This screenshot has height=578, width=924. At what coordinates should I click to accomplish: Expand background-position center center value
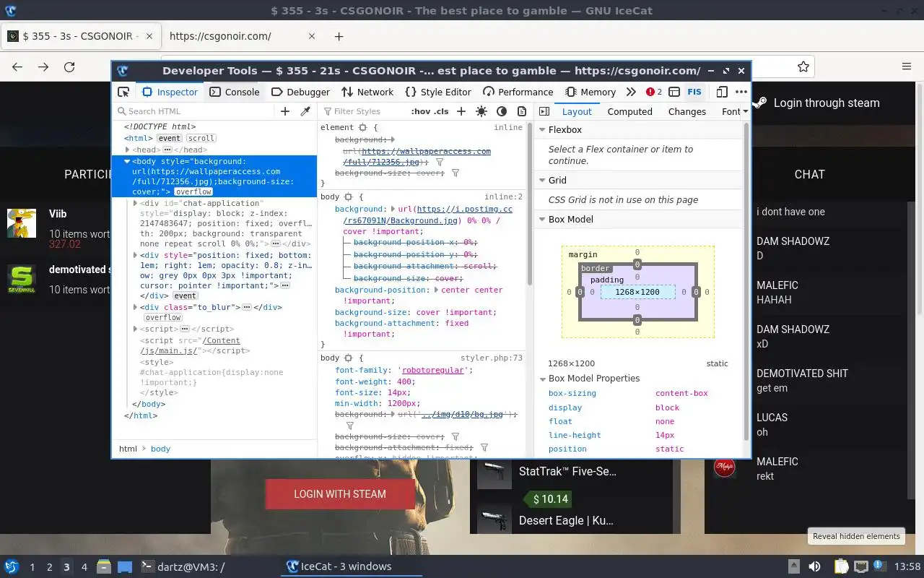point(436,290)
